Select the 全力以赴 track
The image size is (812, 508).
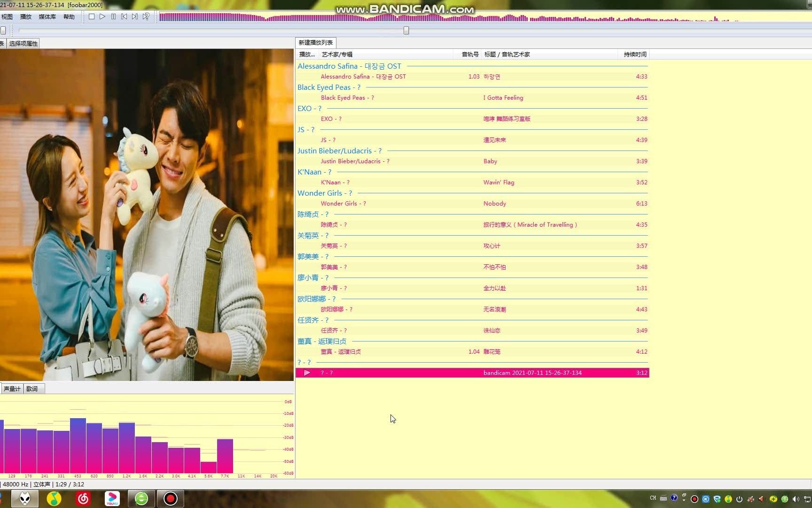[x=472, y=288]
